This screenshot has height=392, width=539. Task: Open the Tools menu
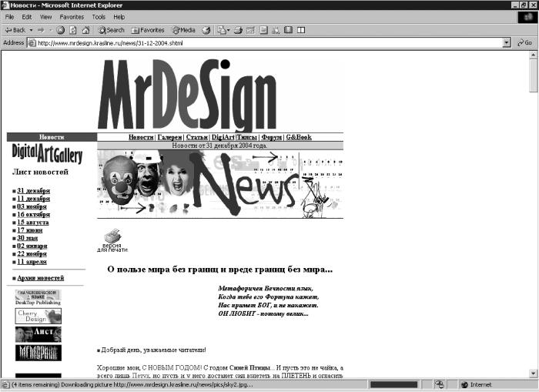click(x=99, y=17)
